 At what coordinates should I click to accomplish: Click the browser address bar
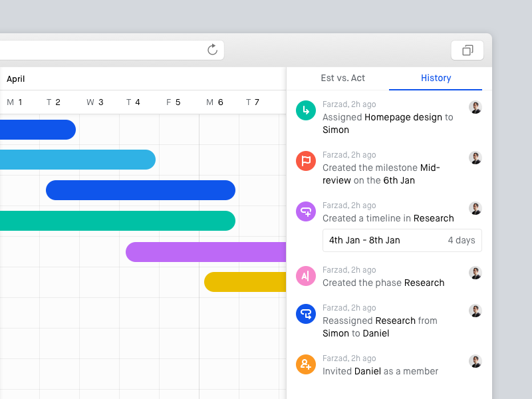point(100,50)
